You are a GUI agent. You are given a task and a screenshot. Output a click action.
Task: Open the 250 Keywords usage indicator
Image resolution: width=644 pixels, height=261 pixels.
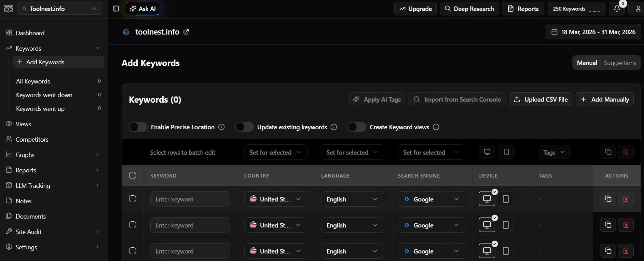click(576, 9)
